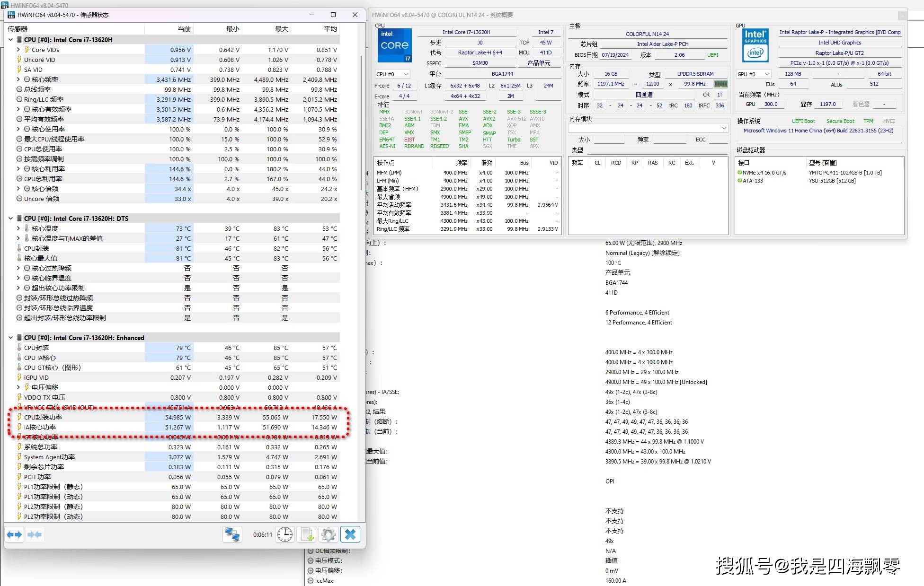Click the 传感器 column header
The height and width of the screenshot is (586, 924).
74,29
